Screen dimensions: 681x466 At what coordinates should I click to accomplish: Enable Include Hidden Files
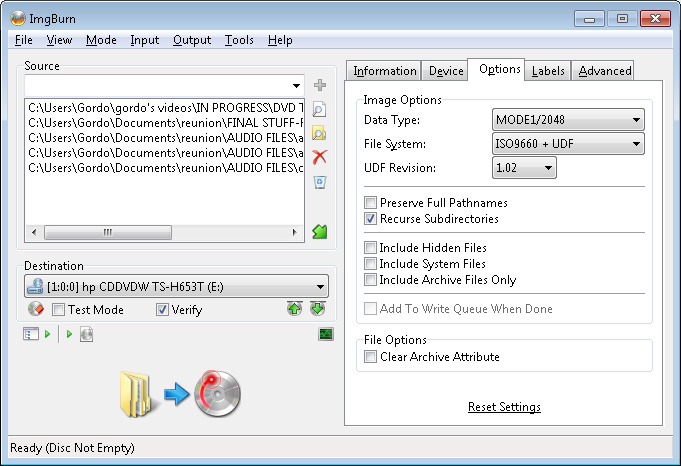click(x=370, y=248)
